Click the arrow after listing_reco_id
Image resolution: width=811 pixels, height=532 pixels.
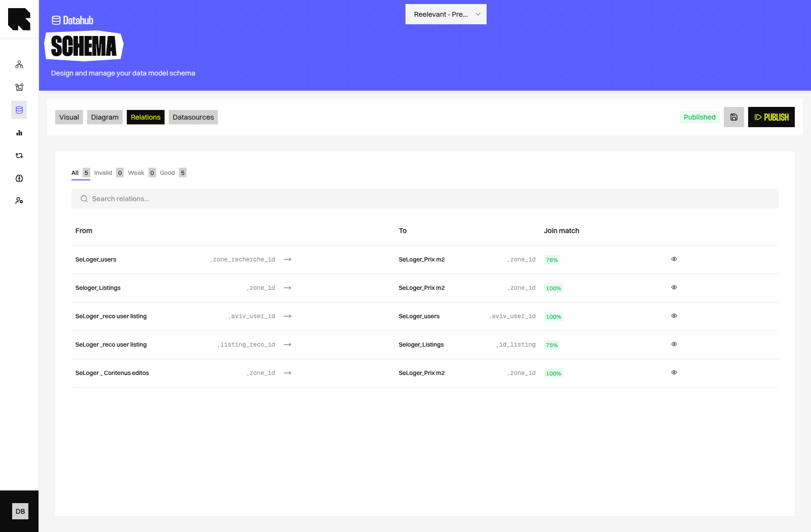coord(287,345)
